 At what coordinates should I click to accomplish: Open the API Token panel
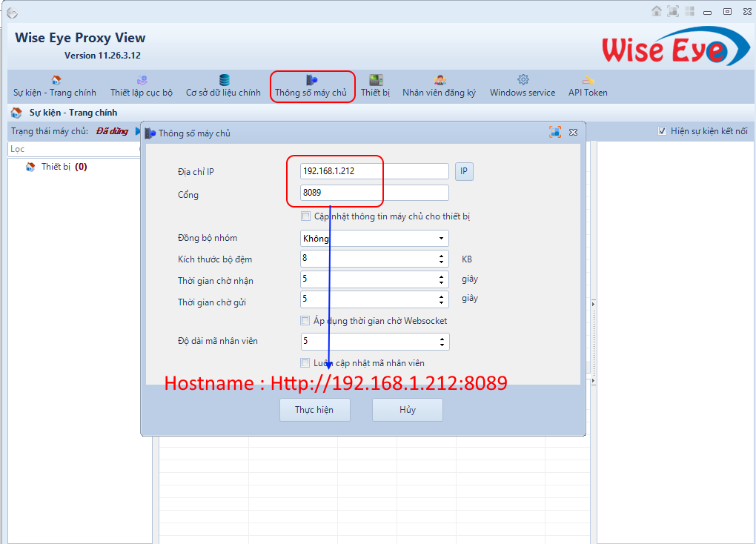click(587, 84)
